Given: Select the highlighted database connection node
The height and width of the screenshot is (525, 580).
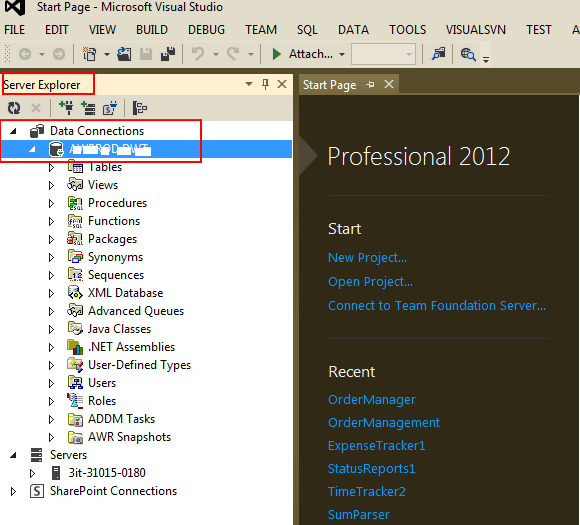Looking at the screenshot, I should pos(146,149).
